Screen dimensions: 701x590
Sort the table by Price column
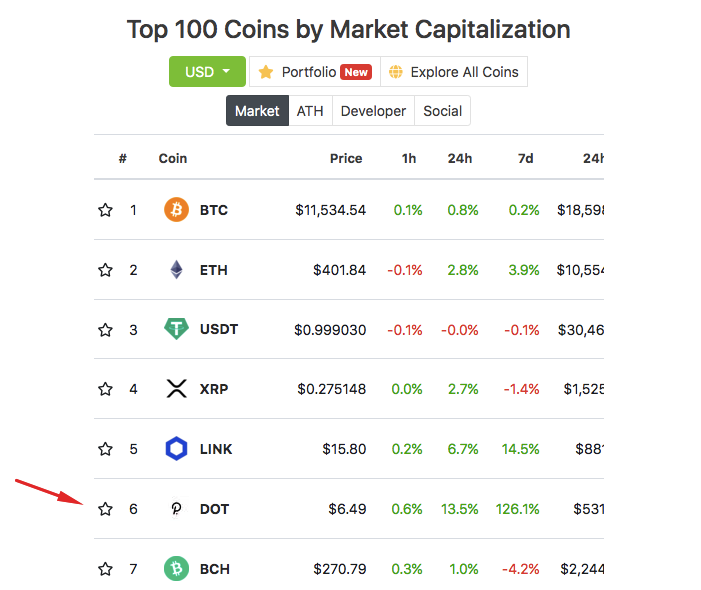pos(346,158)
